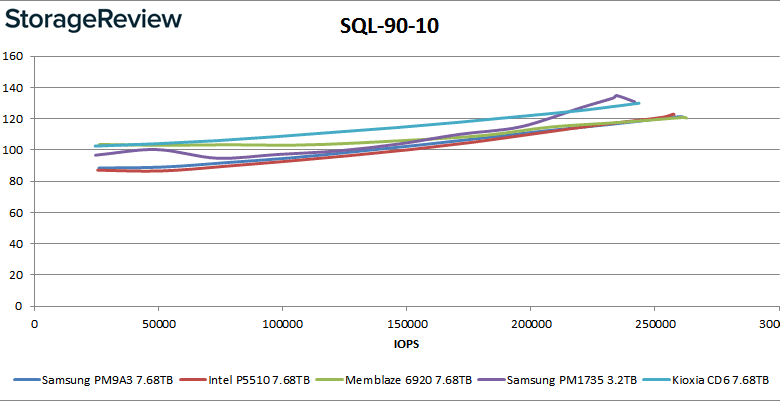Image resolution: width=780 pixels, height=401 pixels.
Task: Click the 20 y-axis label
Action: pos(16,275)
